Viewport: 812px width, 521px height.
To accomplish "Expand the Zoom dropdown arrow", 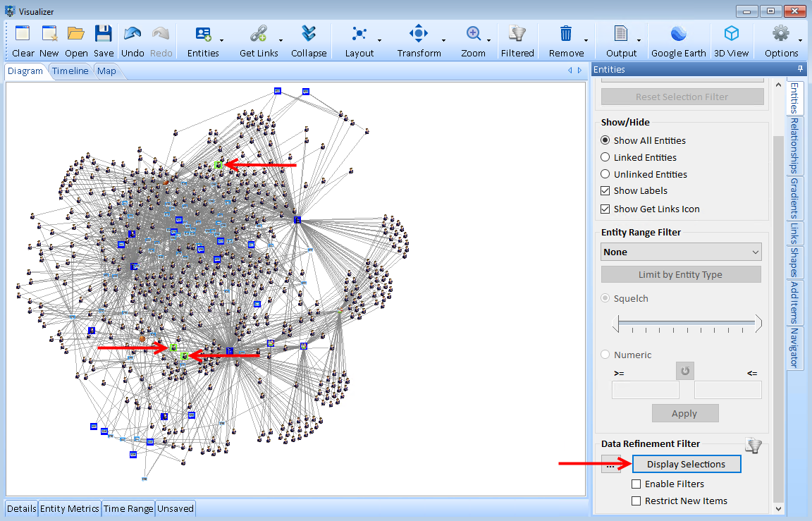I will pyautogui.click(x=488, y=40).
